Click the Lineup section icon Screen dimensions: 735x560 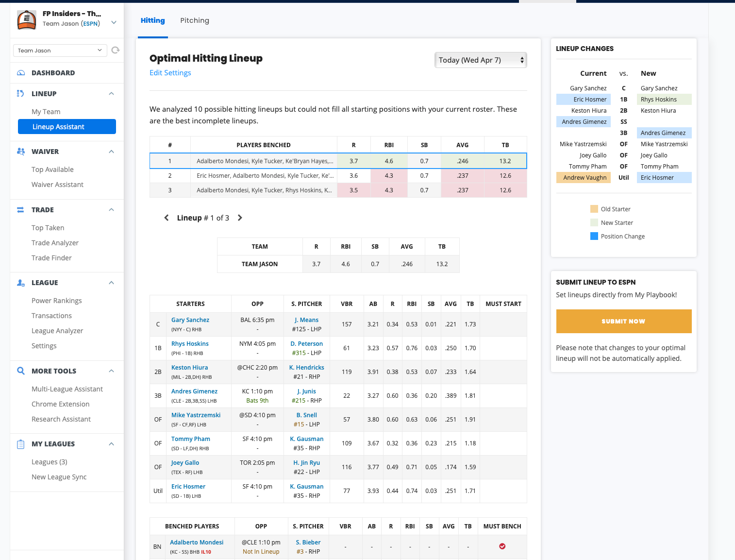coord(20,93)
